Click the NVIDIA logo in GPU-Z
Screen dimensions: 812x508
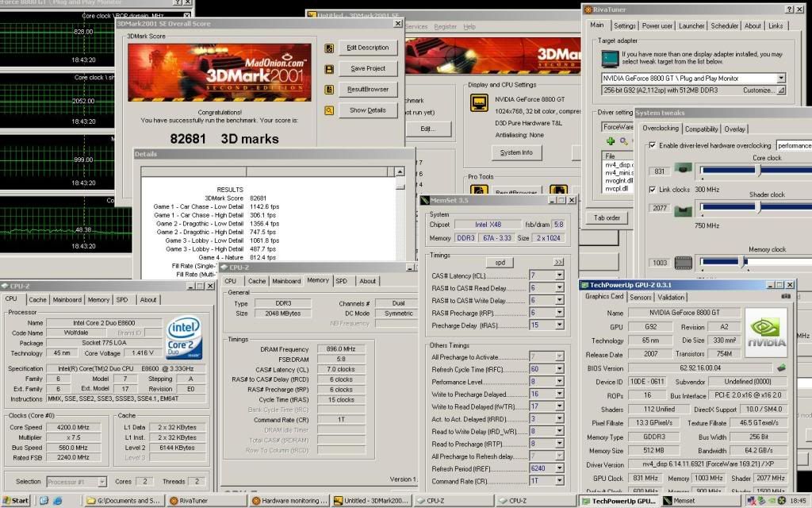[x=764, y=332]
